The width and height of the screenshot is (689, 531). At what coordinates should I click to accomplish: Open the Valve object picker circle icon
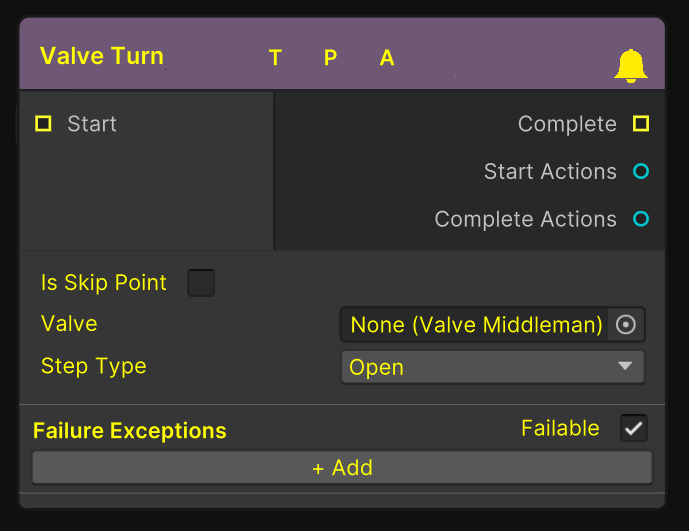pyautogui.click(x=627, y=325)
